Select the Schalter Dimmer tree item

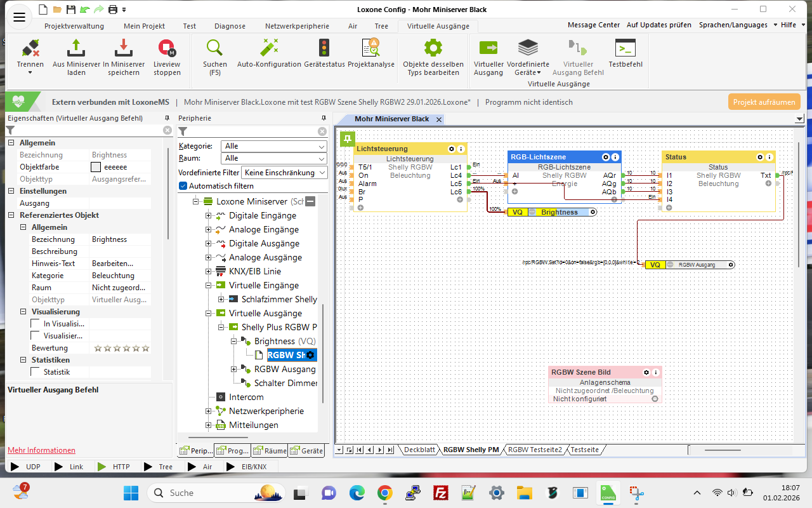285,384
